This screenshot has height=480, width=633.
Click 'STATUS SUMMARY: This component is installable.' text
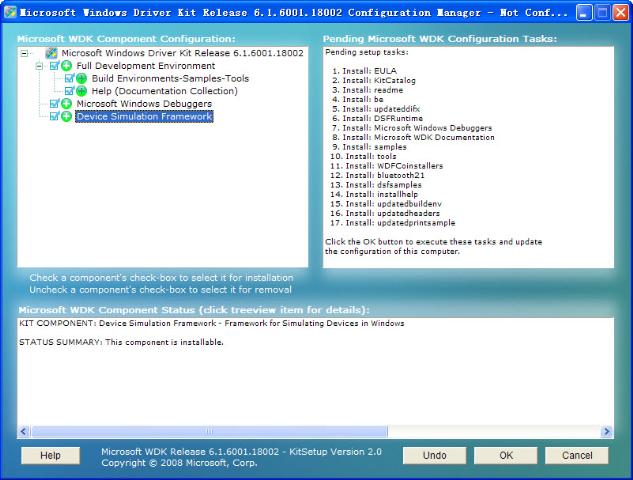[121, 342]
